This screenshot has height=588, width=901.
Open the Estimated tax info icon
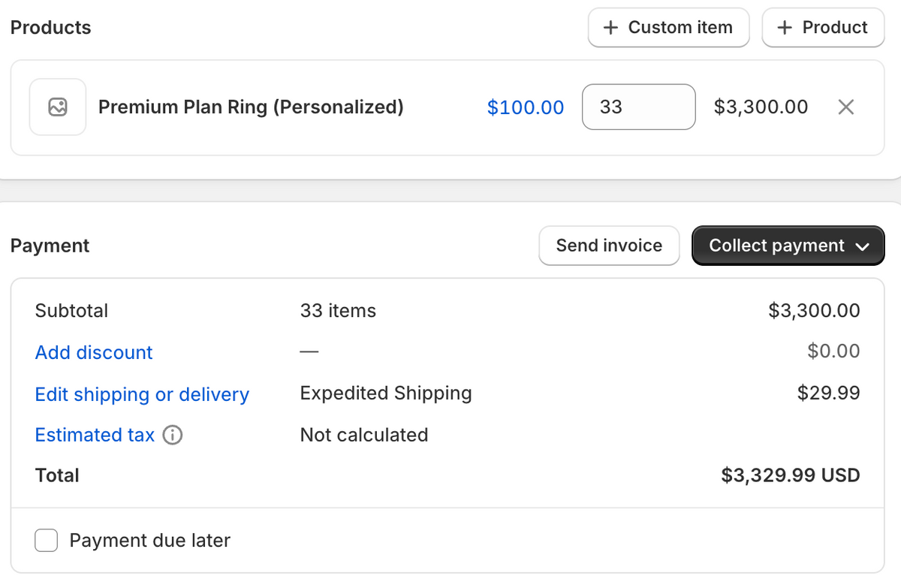(173, 436)
